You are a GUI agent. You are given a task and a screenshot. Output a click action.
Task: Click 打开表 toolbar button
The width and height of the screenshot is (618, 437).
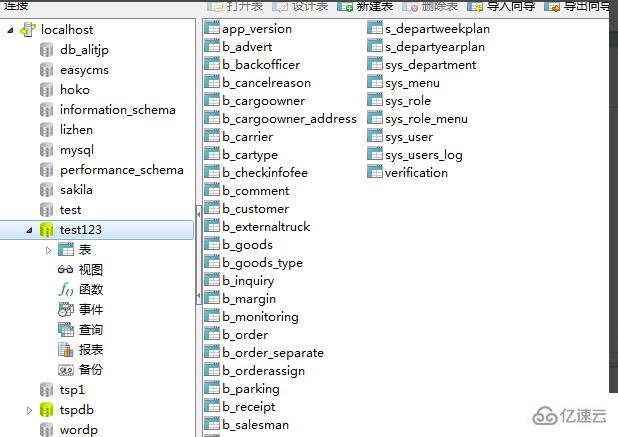point(235,6)
